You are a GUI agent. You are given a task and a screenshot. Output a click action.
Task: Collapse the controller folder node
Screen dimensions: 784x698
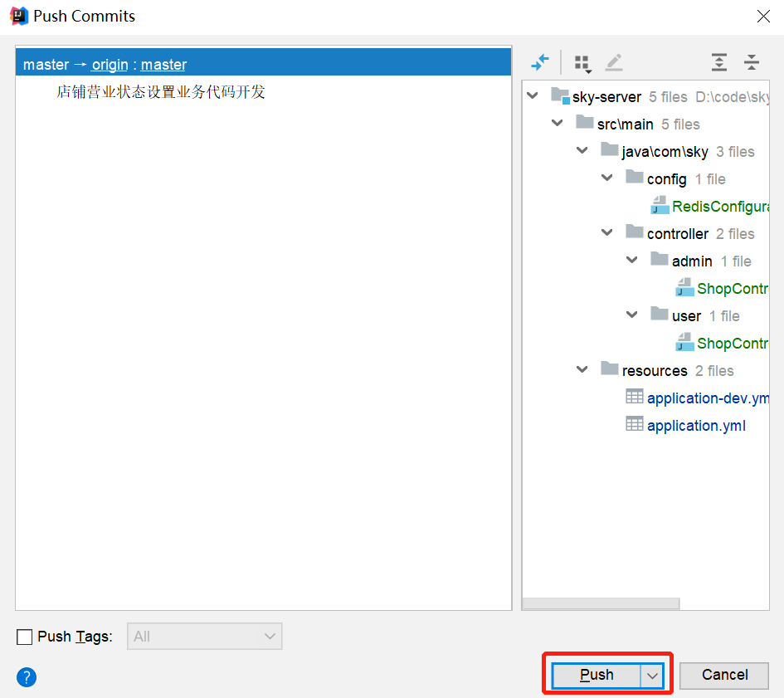(607, 233)
